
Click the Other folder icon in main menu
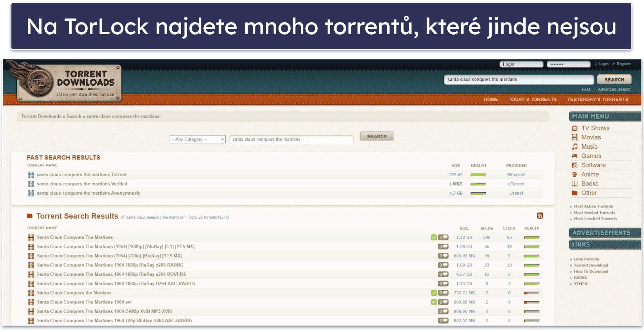(575, 193)
